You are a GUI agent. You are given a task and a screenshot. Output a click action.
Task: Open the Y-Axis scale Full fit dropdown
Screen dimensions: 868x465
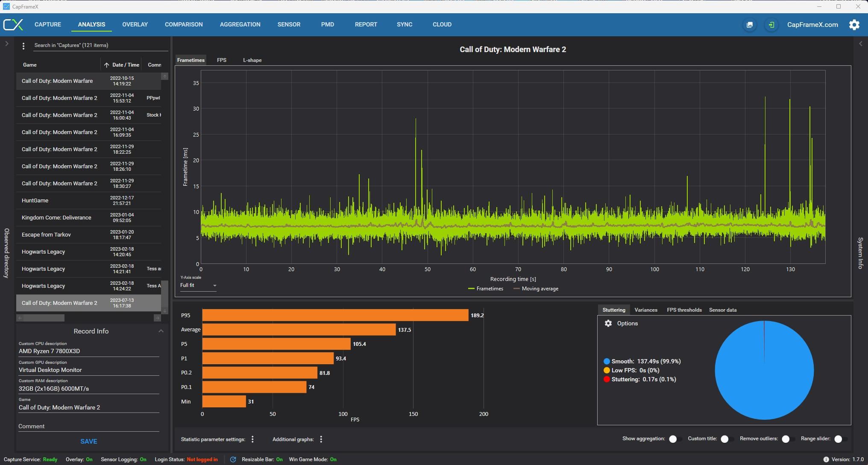[x=198, y=285]
